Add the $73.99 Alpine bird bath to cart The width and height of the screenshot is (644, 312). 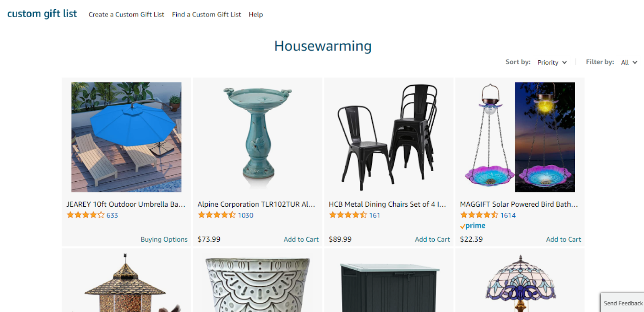pyautogui.click(x=301, y=239)
